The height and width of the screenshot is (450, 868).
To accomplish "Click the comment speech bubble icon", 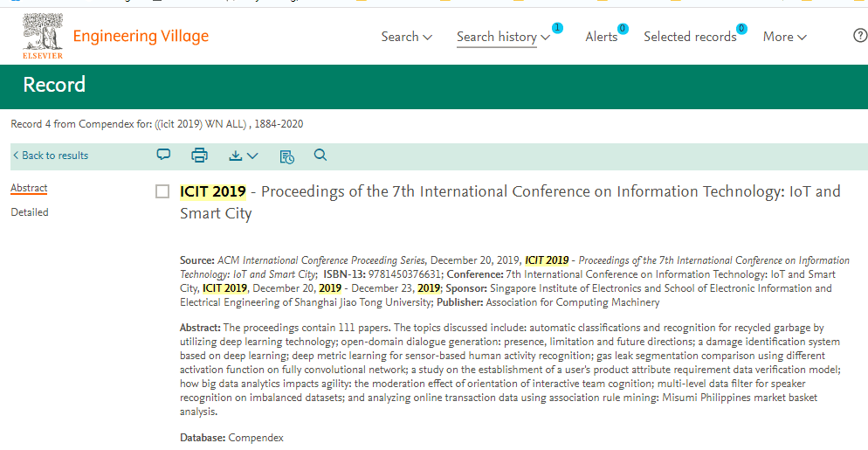I will 163,155.
